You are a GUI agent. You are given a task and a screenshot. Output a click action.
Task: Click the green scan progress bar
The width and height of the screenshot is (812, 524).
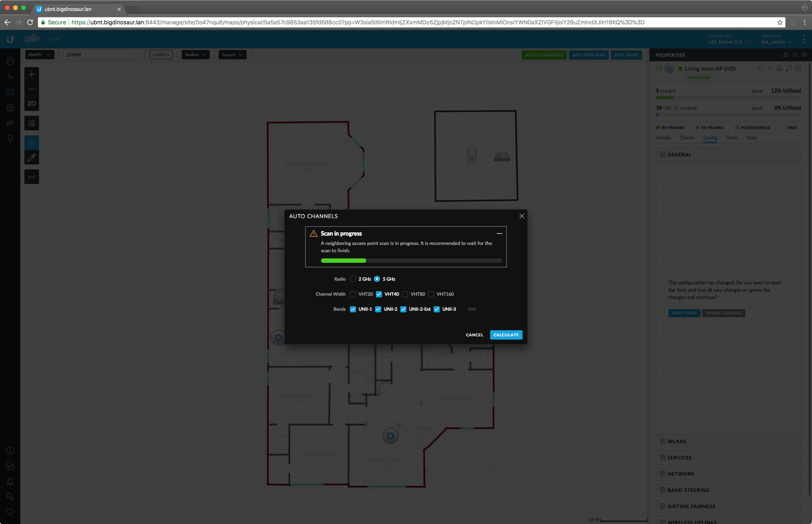[343, 261]
